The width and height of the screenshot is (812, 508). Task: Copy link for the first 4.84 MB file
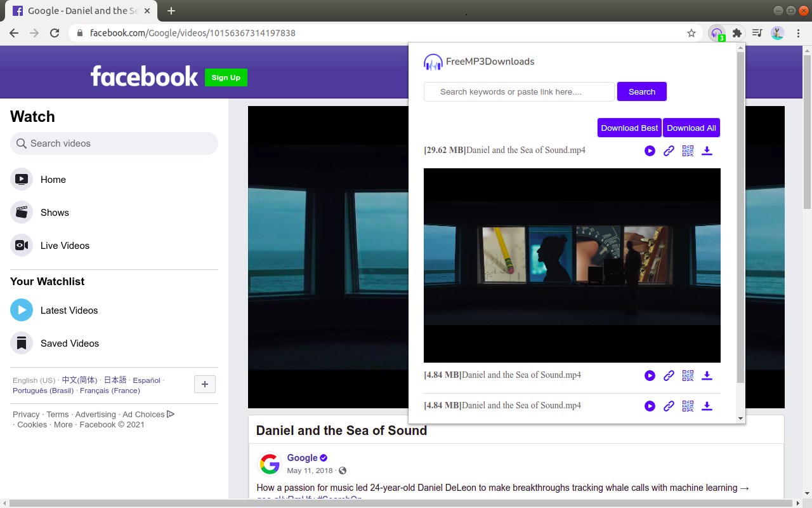coord(669,376)
